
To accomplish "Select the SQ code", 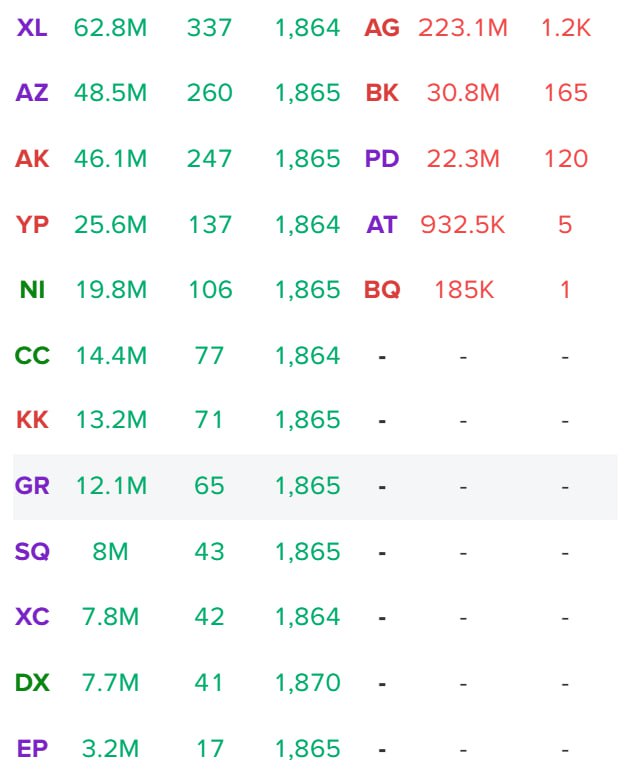I will click(x=32, y=552).
